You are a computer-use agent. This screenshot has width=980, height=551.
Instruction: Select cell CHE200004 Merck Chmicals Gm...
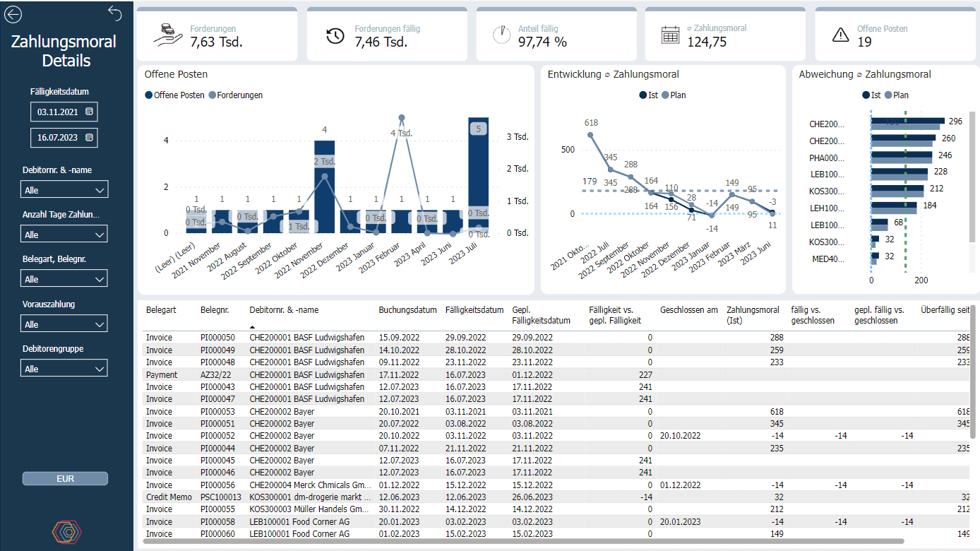coord(310,485)
